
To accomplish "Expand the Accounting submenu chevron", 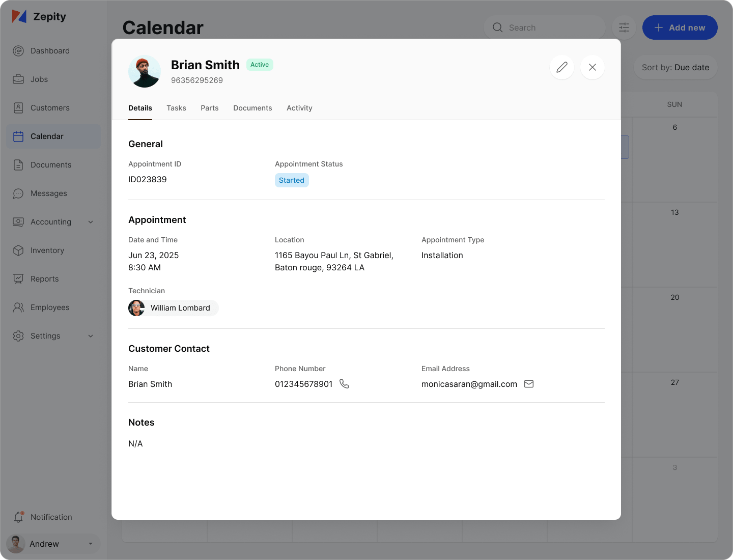I will tap(91, 222).
